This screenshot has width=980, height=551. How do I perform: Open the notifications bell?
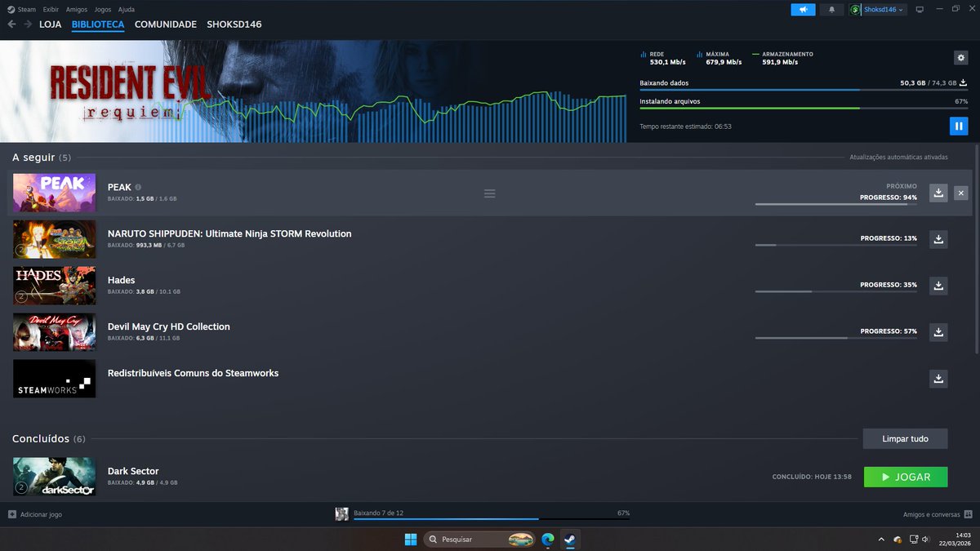pos(832,9)
